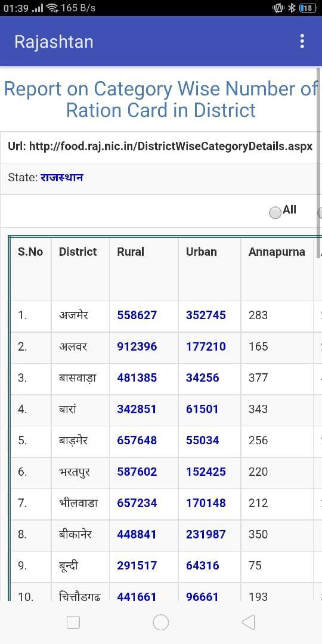
Task: Tap the recent apps square button
Action: coord(73,623)
